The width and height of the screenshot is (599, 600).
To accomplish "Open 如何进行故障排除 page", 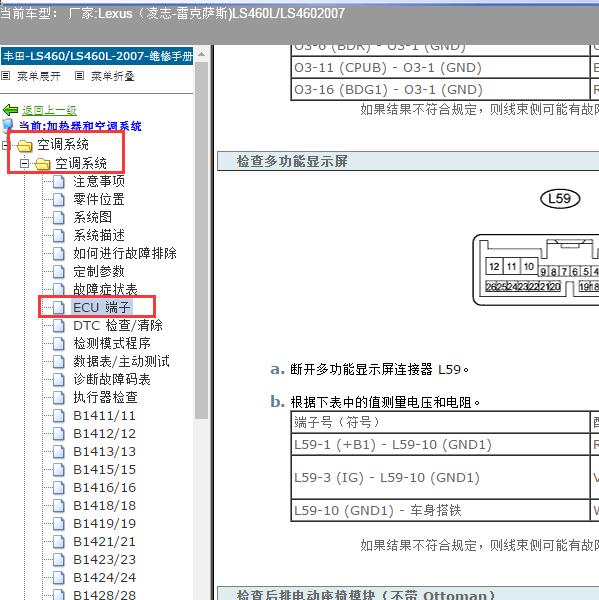I will pos(125,253).
